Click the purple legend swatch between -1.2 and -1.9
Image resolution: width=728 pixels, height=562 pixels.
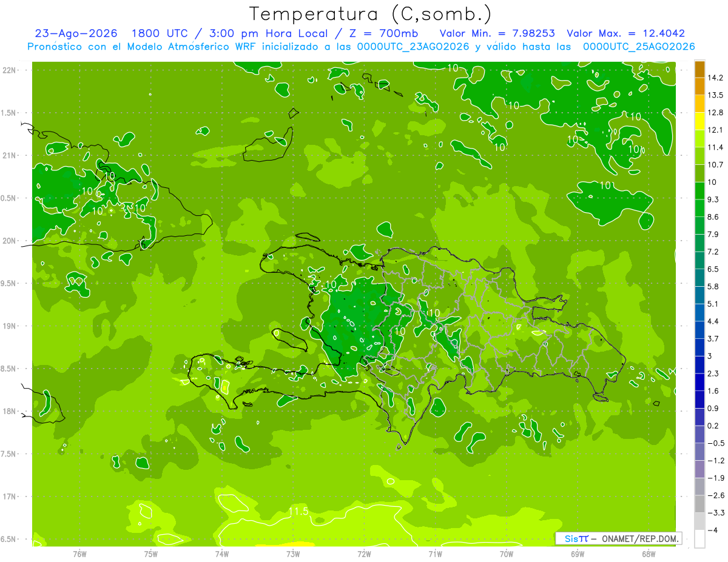click(699, 469)
